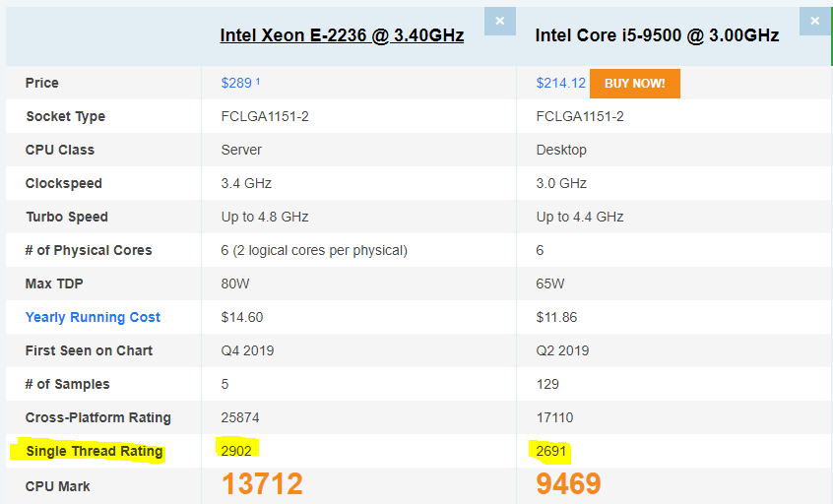Click highlighted 2902 single thread value

(239, 451)
